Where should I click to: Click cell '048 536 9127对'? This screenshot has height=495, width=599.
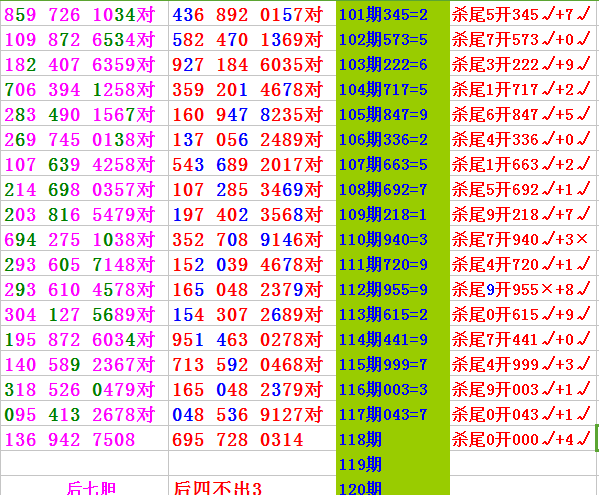tap(252, 414)
